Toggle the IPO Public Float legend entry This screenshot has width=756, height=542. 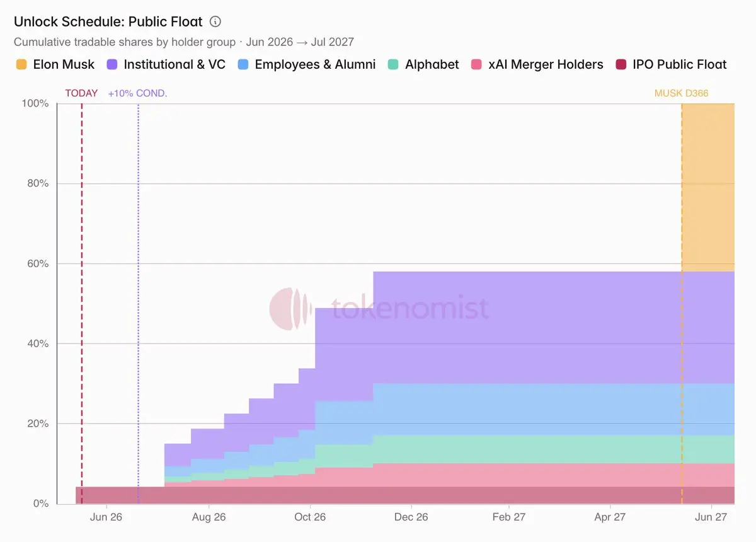[671, 64]
